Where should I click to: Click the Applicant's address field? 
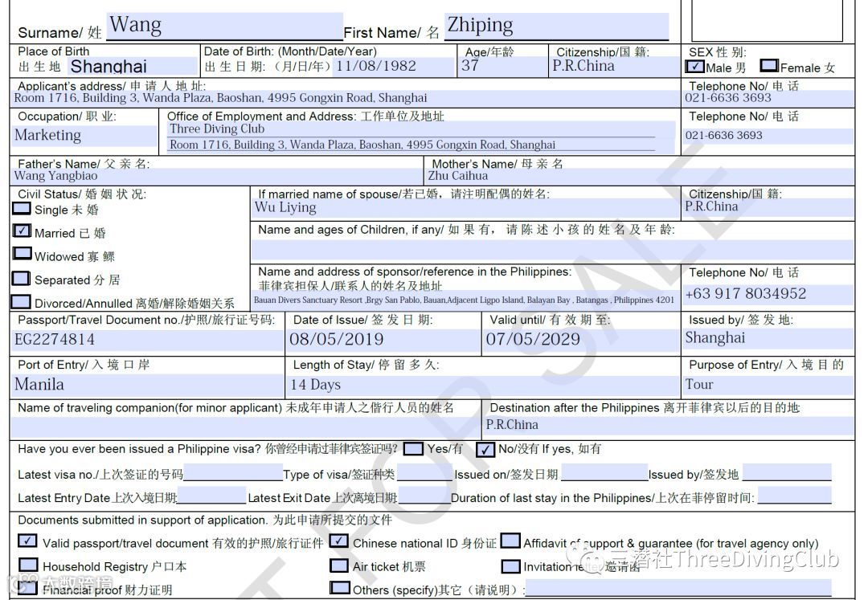(345, 99)
